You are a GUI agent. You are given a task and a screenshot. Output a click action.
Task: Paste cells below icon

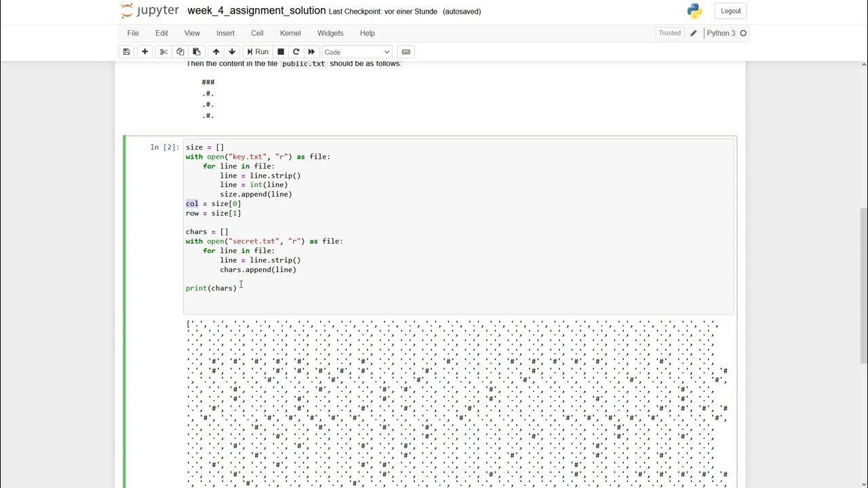click(197, 52)
